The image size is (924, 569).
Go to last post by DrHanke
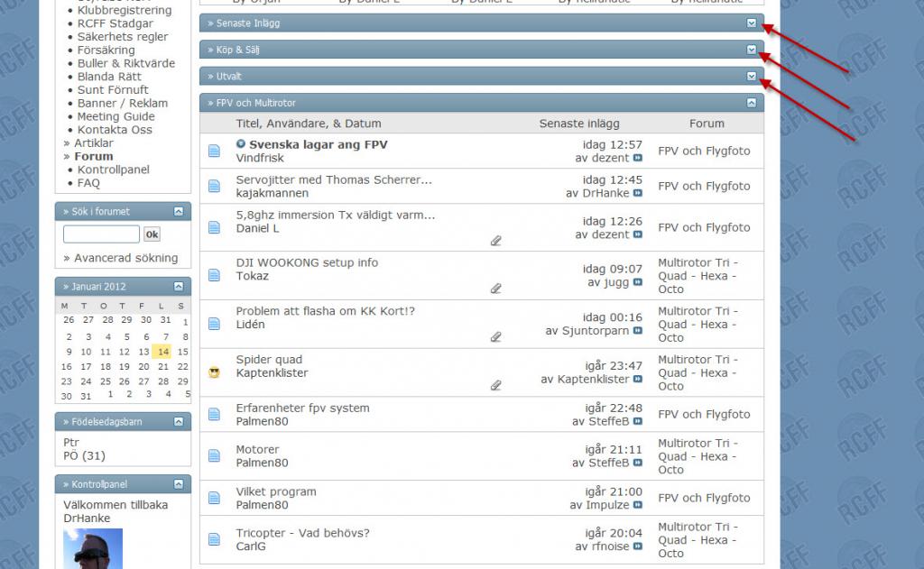point(638,193)
